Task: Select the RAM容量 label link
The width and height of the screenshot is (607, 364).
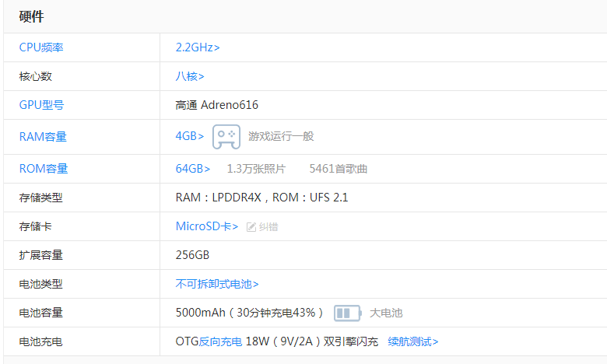Action: [43, 137]
